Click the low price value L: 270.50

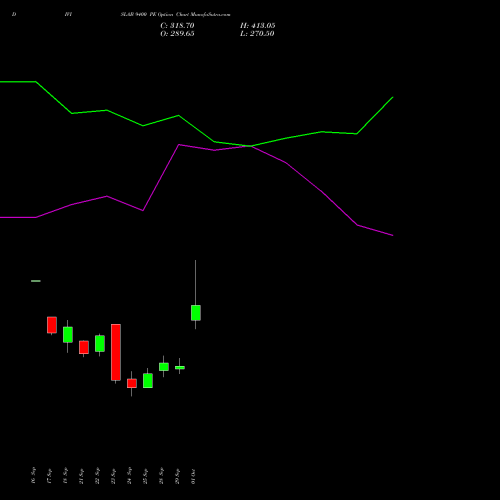tap(257, 34)
